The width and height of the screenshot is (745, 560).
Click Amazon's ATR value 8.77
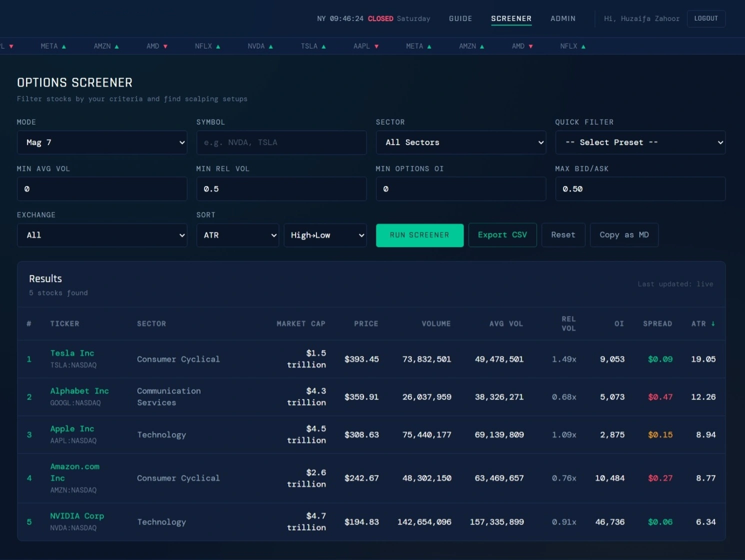(x=705, y=478)
